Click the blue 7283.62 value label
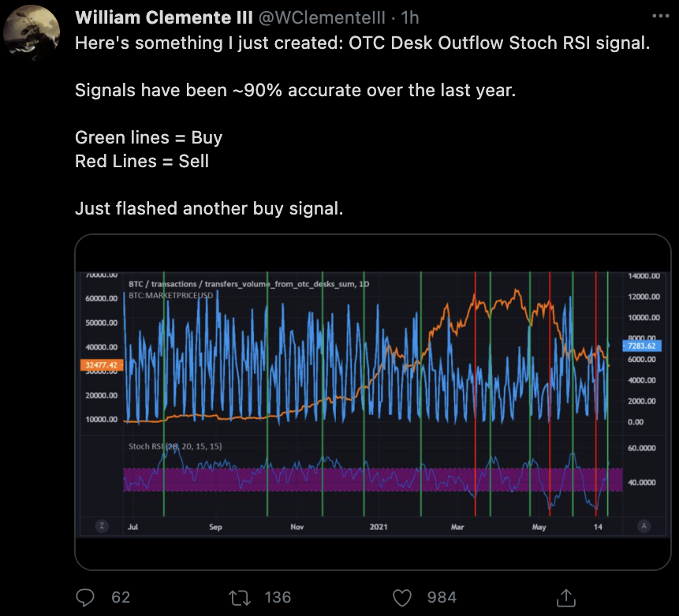 point(641,346)
